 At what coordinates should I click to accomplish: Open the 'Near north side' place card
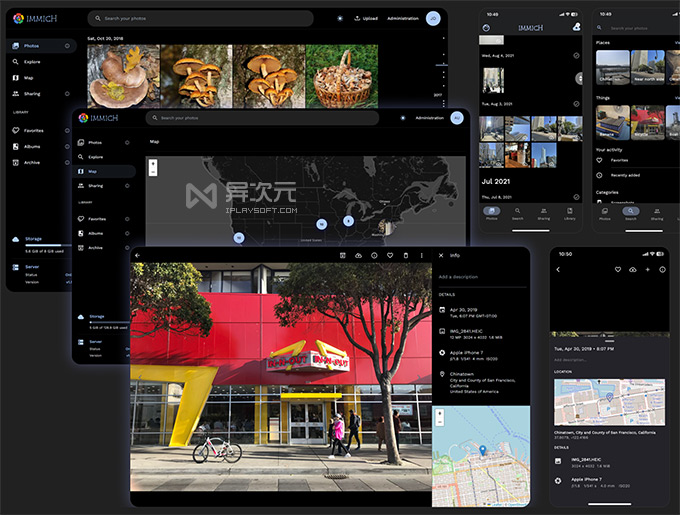[x=647, y=67]
